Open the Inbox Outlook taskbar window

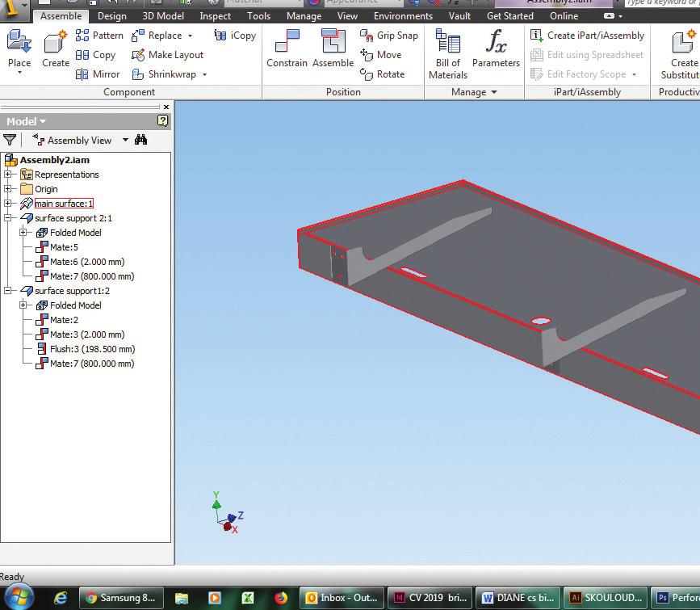342,598
